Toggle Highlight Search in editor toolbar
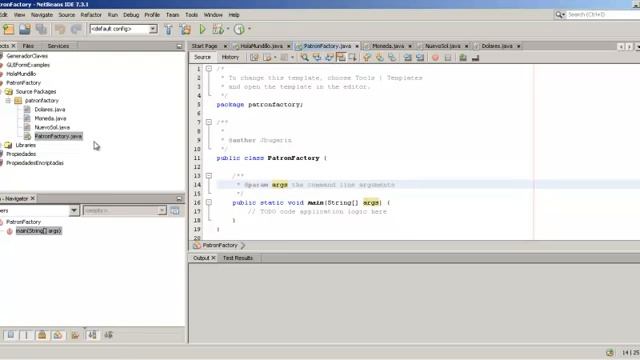The height and width of the screenshot is (360, 640). point(340,58)
